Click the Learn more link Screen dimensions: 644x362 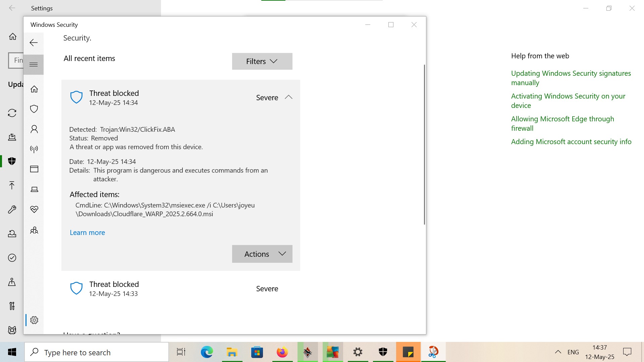point(87,233)
